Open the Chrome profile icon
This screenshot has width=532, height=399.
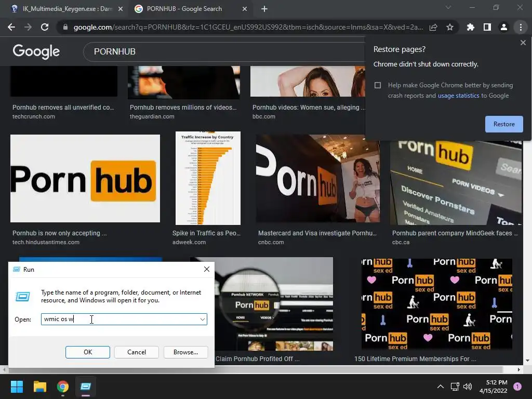[x=504, y=27]
